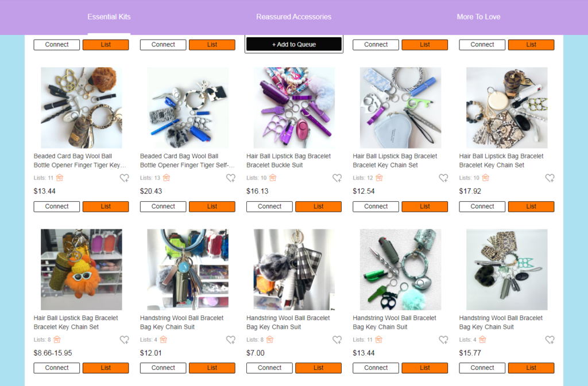Click the heart icon on the $12.54 product
588x386 pixels.
tap(443, 178)
